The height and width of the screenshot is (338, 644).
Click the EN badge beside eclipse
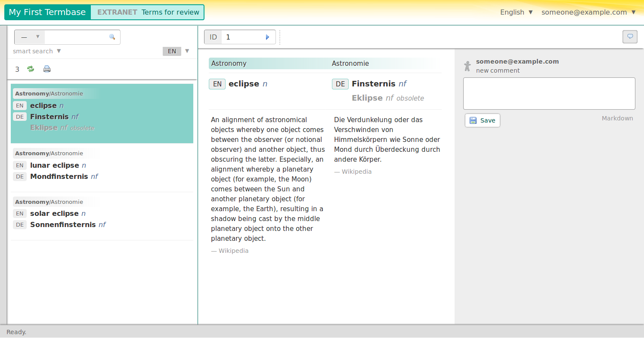(x=217, y=84)
